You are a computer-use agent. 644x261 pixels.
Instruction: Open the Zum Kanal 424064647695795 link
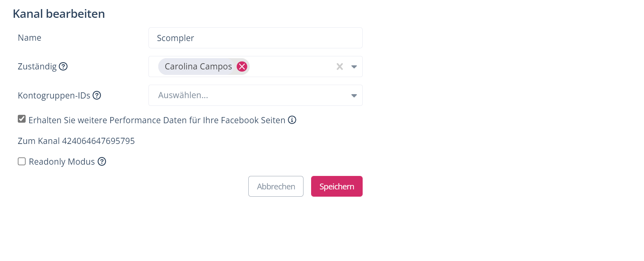(76, 141)
